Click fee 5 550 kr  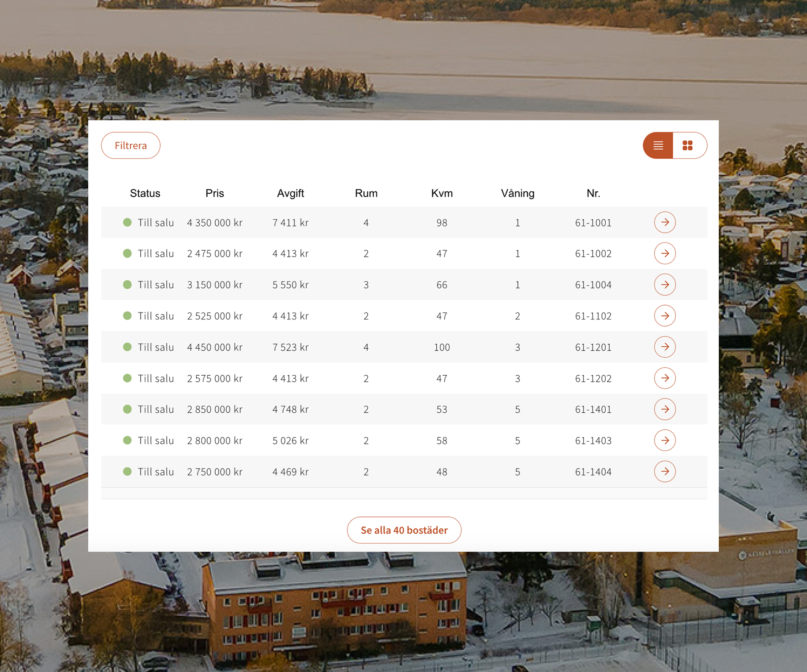290,285
